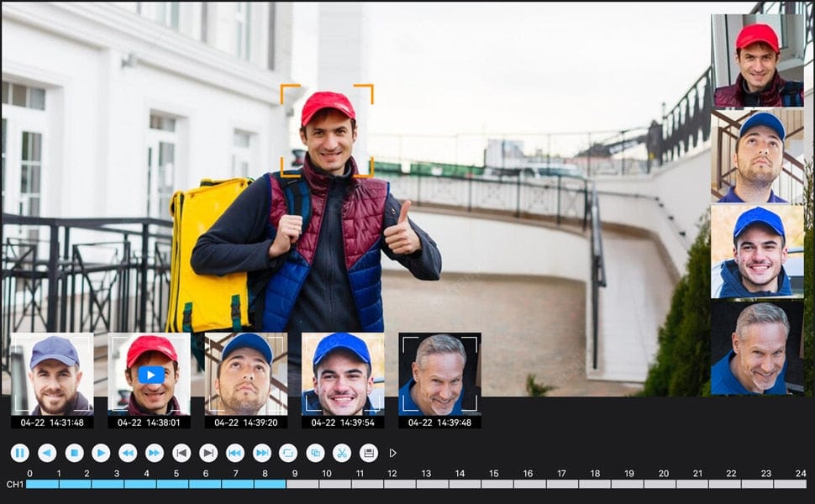Open the multi-window overlay icon
The height and width of the screenshot is (504, 815).
(x=315, y=453)
